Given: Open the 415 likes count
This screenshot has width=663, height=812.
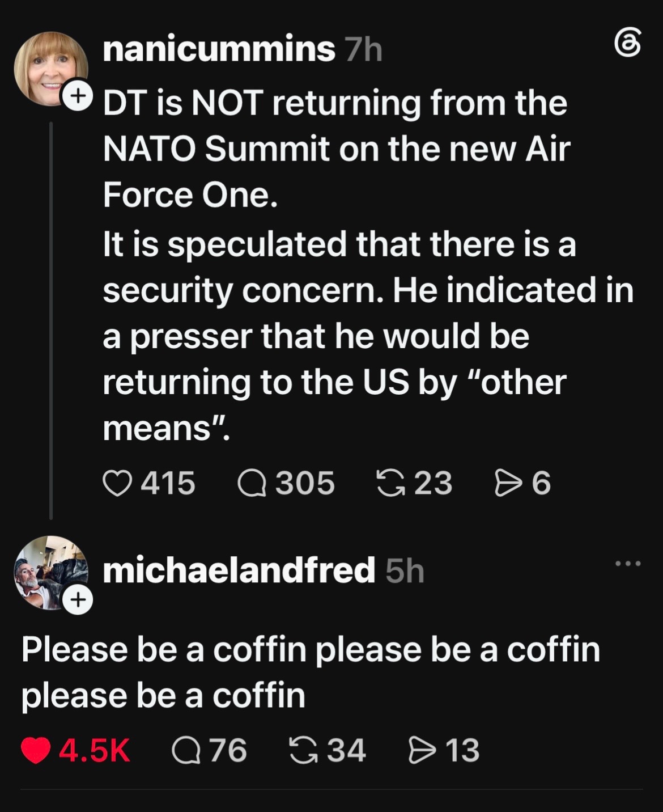Looking at the screenshot, I should [168, 484].
